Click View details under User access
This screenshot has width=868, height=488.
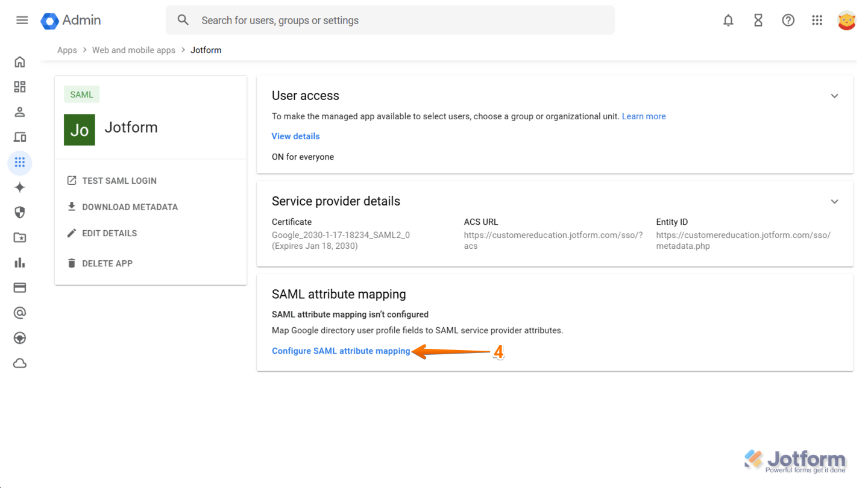tap(295, 136)
